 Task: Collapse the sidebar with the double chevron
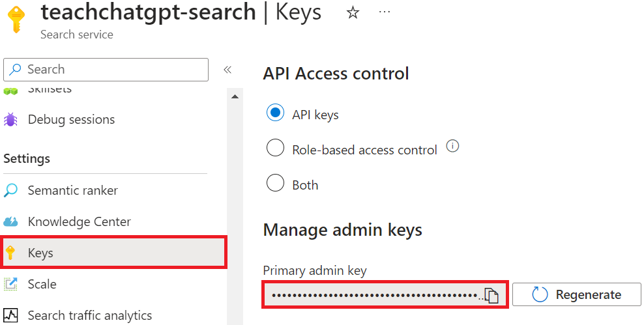227,70
